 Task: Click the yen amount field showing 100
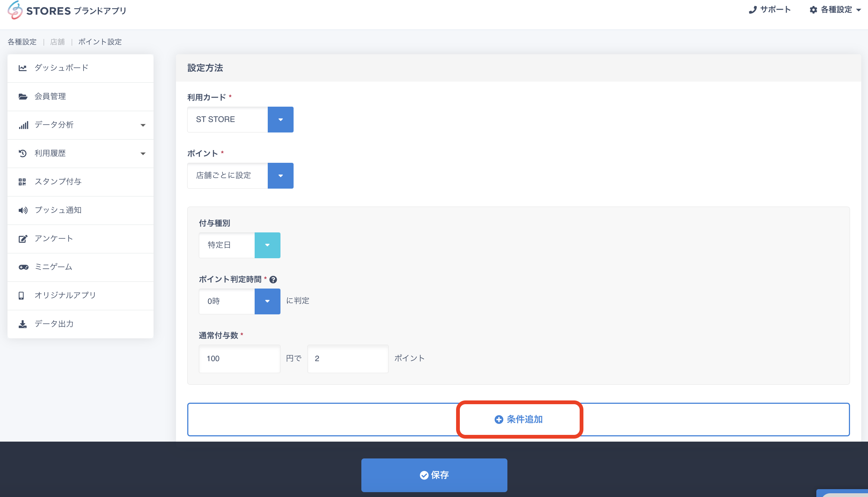(x=239, y=359)
